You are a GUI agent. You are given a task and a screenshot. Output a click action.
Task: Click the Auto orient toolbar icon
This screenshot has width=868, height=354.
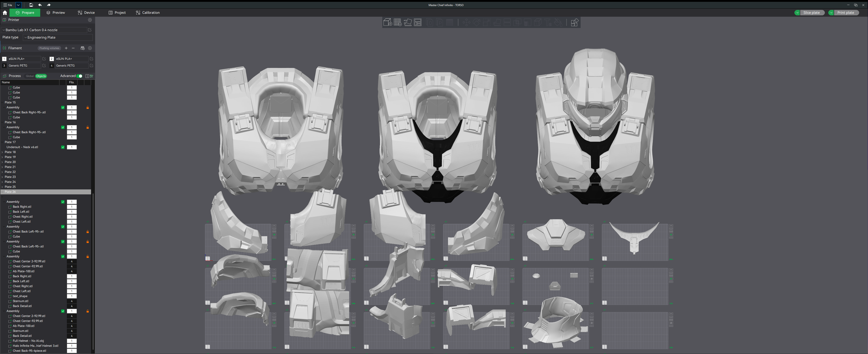(408, 23)
